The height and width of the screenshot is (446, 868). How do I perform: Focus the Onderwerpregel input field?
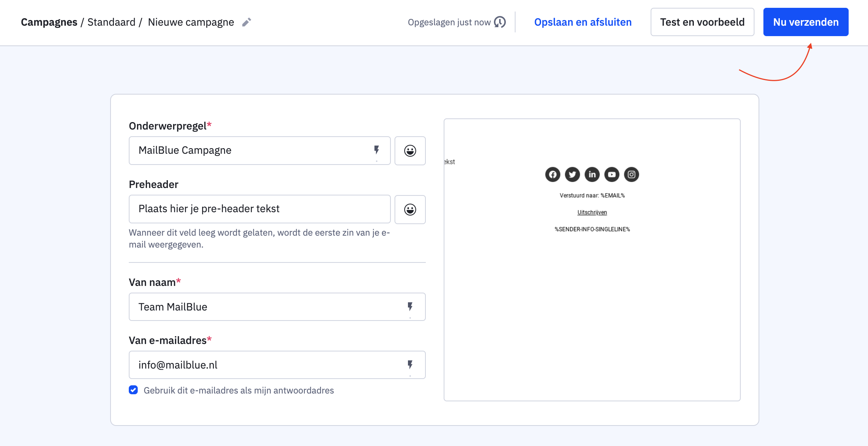[x=259, y=150]
